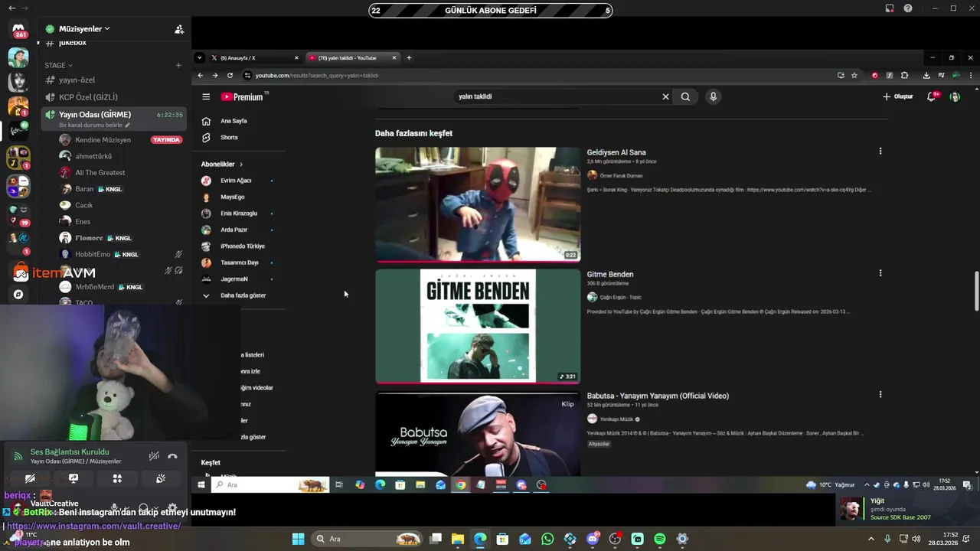
Task: Open Discord activities button
Action: 117,479
